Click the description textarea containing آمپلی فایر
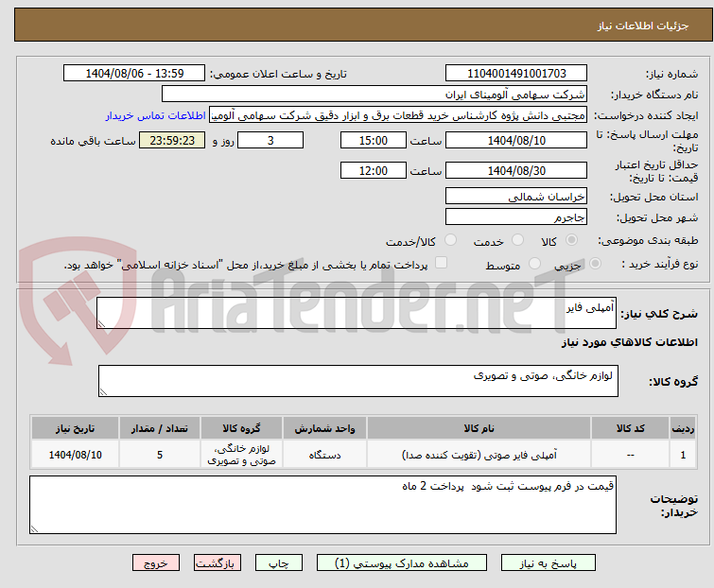The height and width of the screenshot is (588, 714). (357, 313)
